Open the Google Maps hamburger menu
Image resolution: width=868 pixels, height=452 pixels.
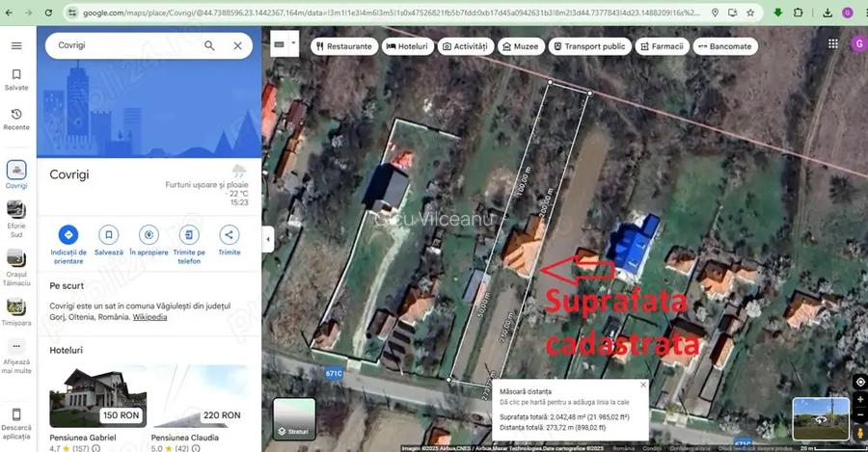tap(16, 46)
